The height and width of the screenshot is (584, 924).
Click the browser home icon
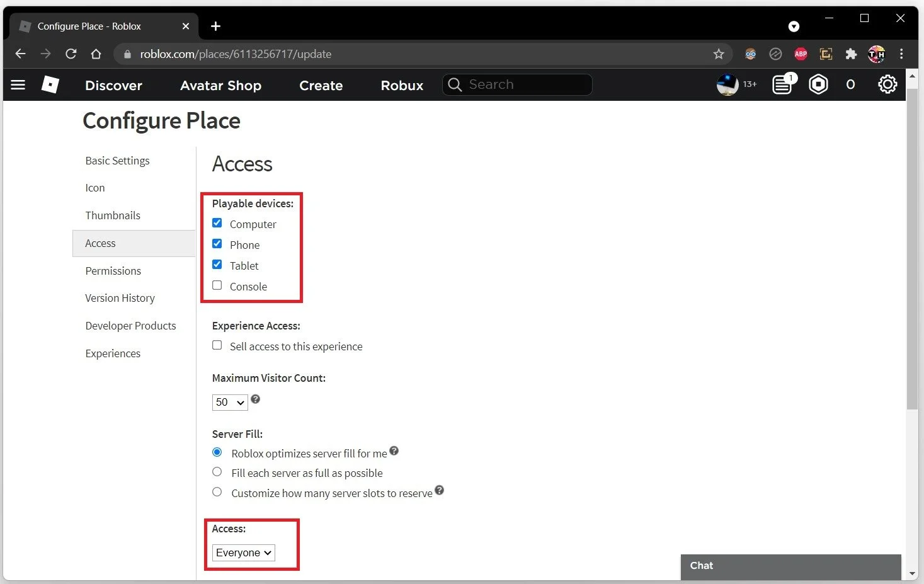pos(96,54)
